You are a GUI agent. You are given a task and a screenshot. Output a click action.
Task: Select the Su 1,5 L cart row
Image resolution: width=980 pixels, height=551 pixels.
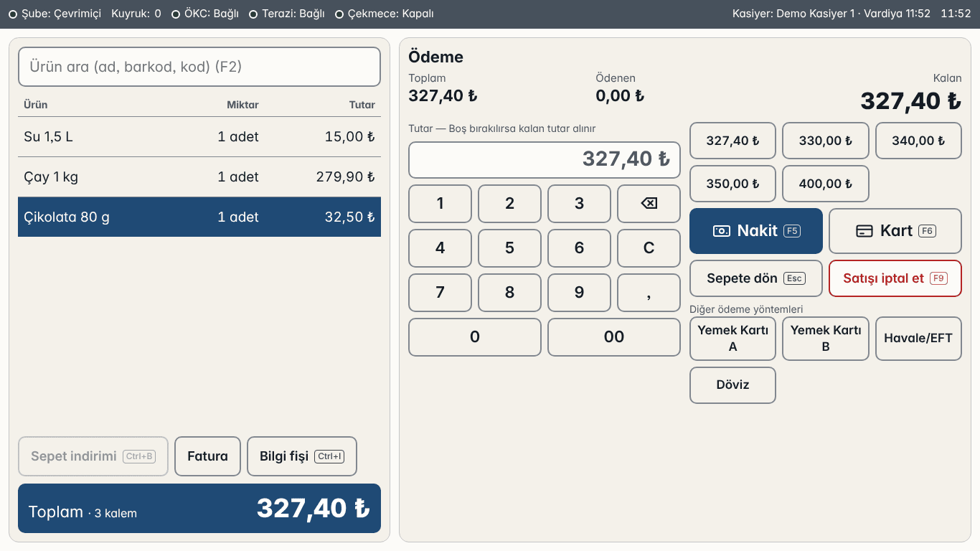click(199, 137)
